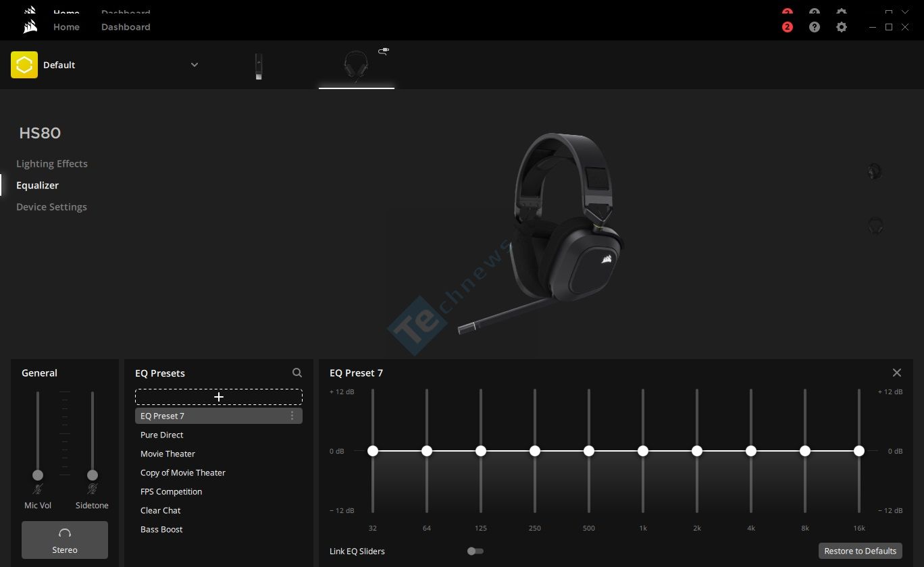The width and height of the screenshot is (924, 567).
Task: Open Equalizer section
Action: click(38, 185)
